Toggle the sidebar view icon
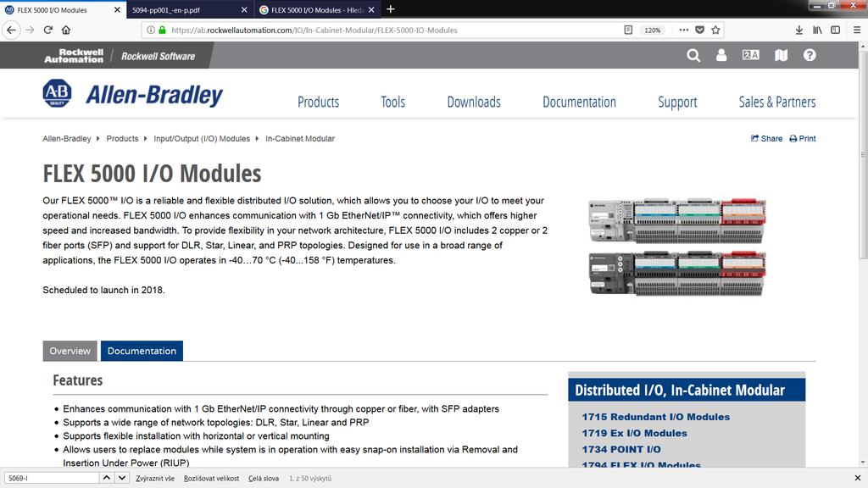 tap(835, 30)
